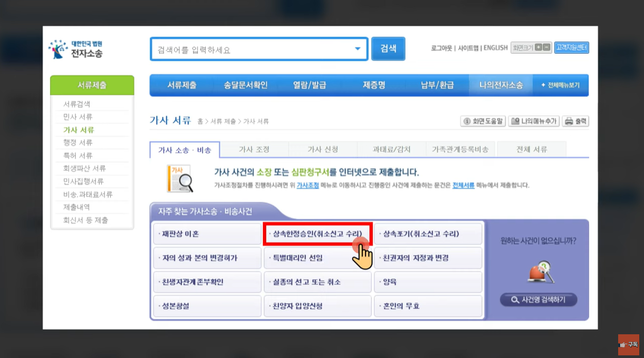Open the 전체 서류 tab
644x358 pixels.
tap(531, 149)
